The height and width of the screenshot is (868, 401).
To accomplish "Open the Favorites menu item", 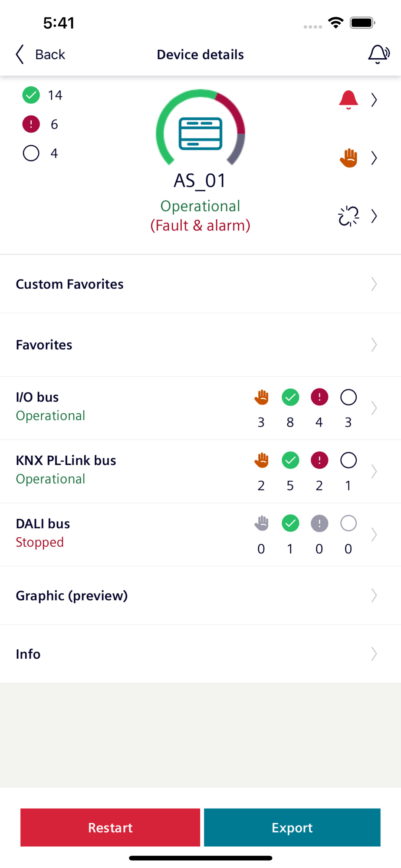I will tap(44, 345).
